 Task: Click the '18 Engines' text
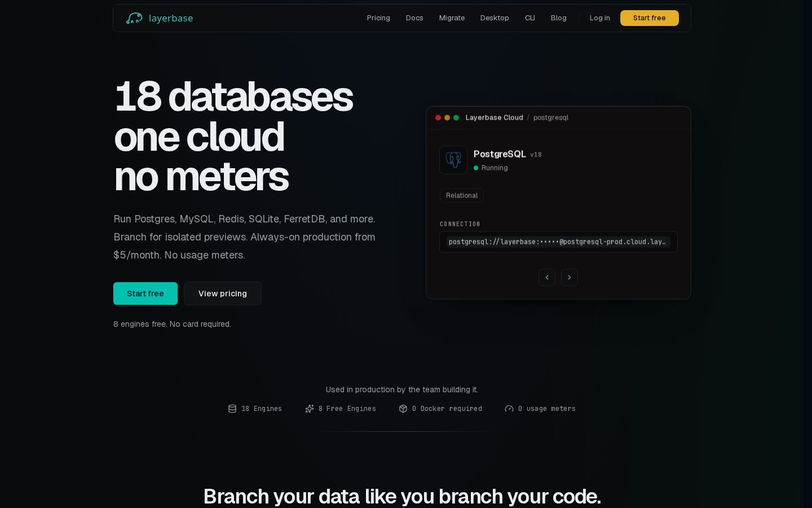click(x=262, y=409)
